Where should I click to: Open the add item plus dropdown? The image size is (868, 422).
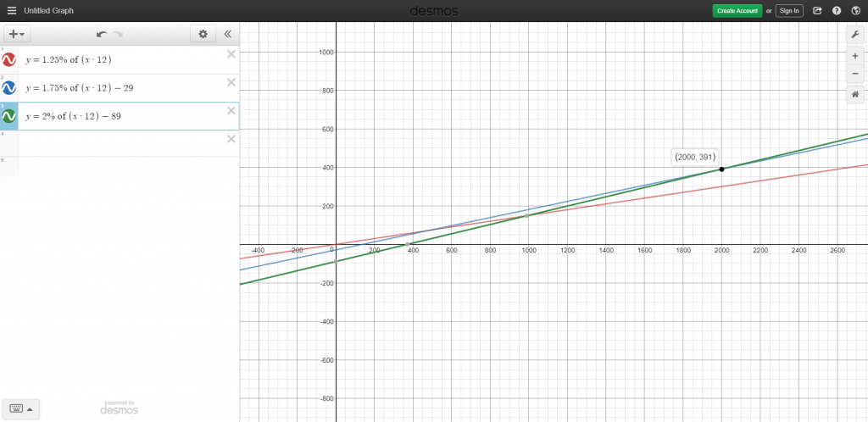point(16,34)
